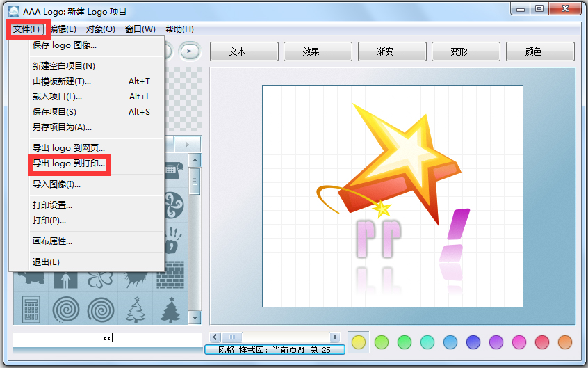Open the 对象(O) menu
588x368 pixels.
(100, 29)
